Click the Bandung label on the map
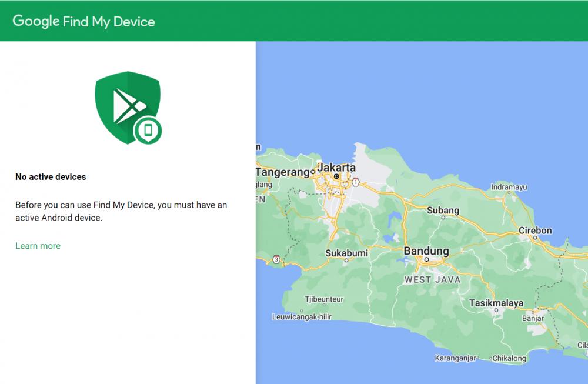The height and width of the screenshot is (384, 588). tap(426, 251)
